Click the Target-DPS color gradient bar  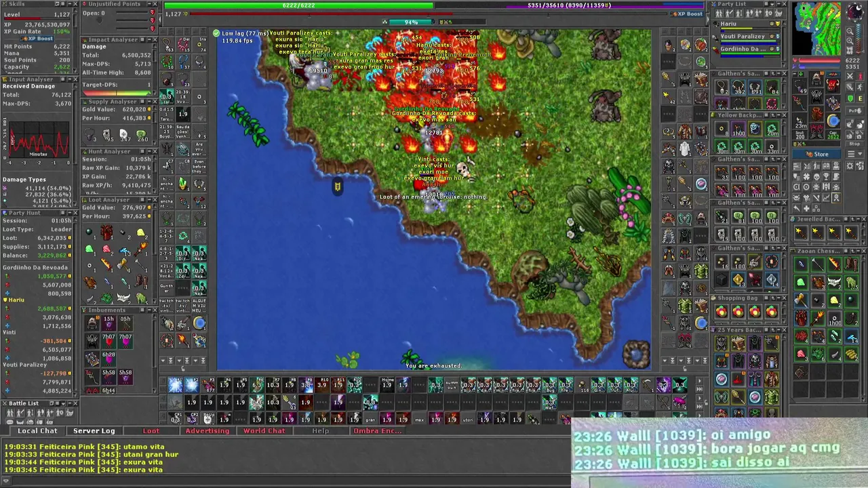coord(117,93)
